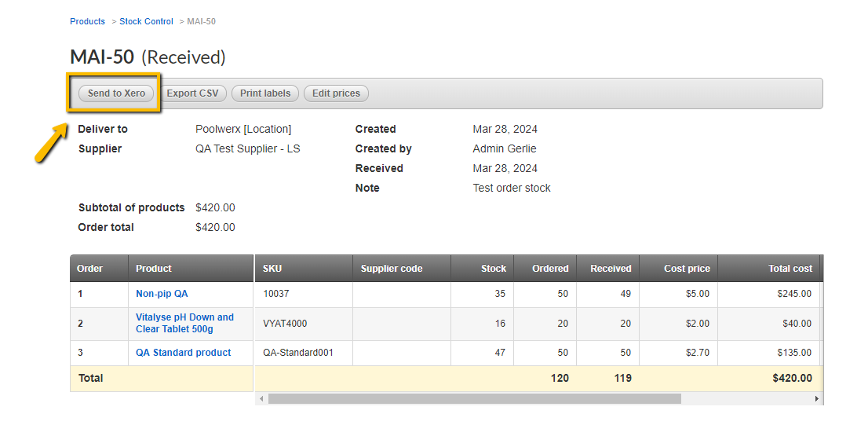The image size is (868, 436).
Task: Click the $2.00 cost price cell
Action: click(x=679, y=324)
